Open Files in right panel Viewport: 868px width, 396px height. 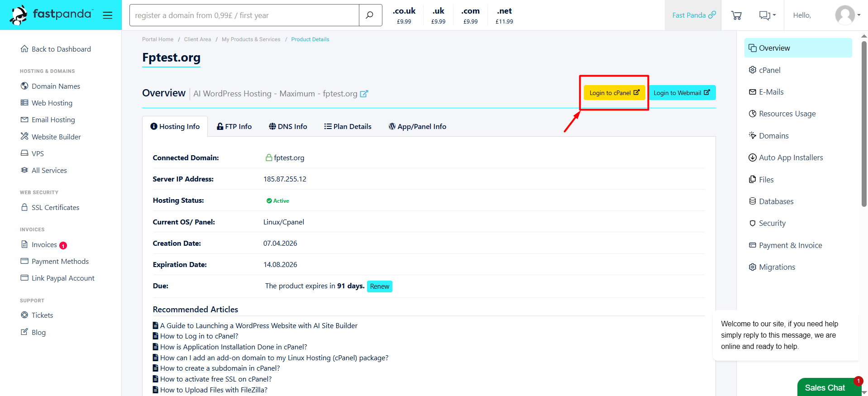point(761,180)
